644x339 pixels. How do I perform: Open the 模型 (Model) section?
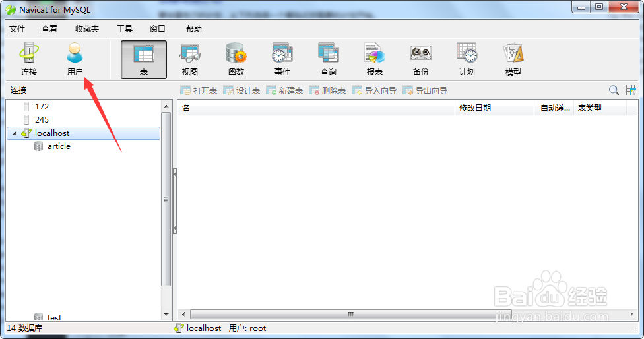coord(513,59)
